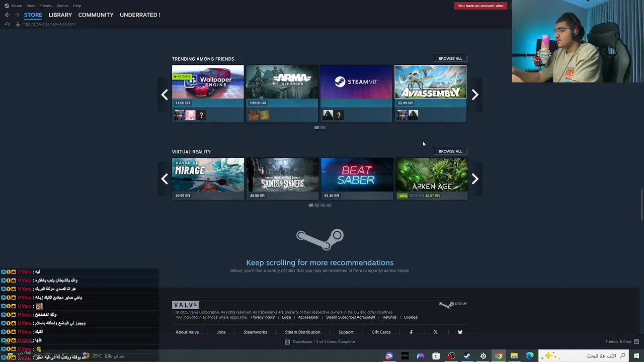Open the account alert notification
644x362 pixels.
pyautogui.click(x=480, y=6)
